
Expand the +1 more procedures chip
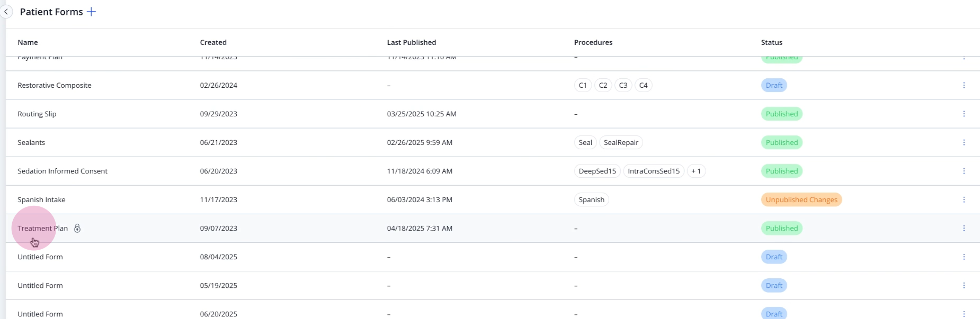[x=696, y=171]
